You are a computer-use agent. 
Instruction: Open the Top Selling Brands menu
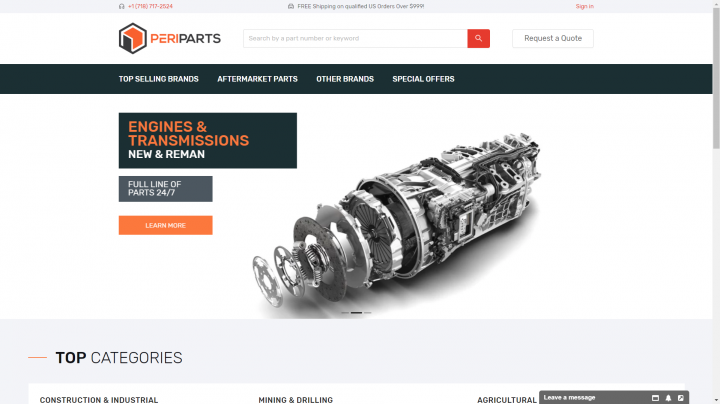click(158, 79)
